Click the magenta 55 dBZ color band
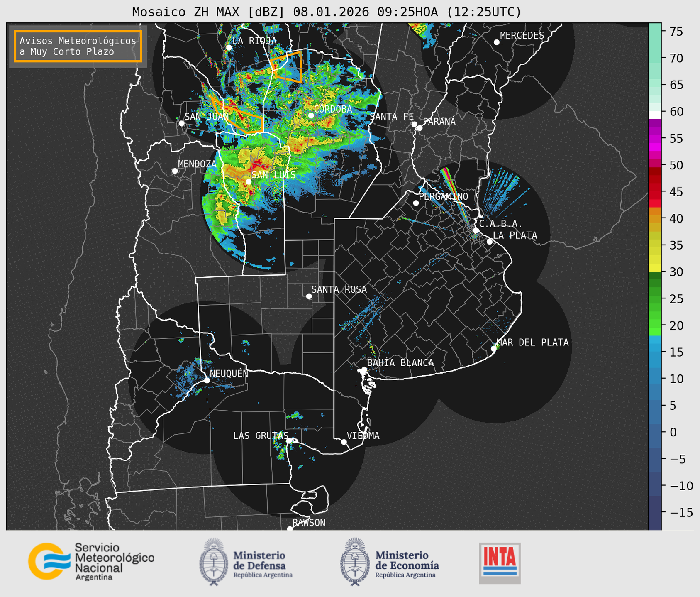 pos(655,138)
